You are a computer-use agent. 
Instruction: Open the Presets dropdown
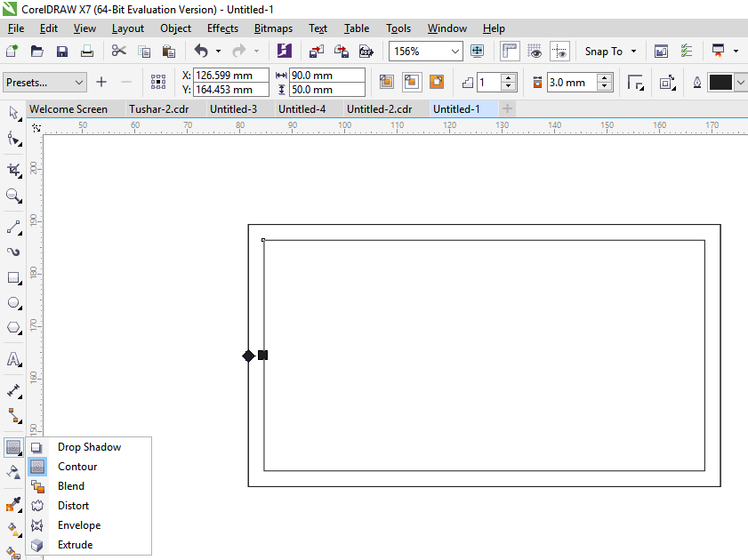pyautogui.click(x=44, y=83)
